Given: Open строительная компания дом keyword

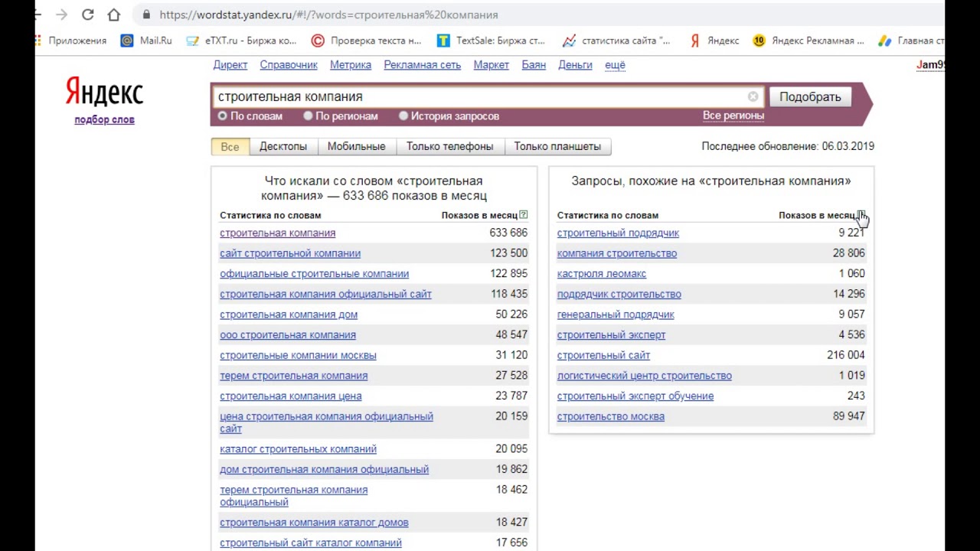Looking at the screenshot, I should click(289, 315).
